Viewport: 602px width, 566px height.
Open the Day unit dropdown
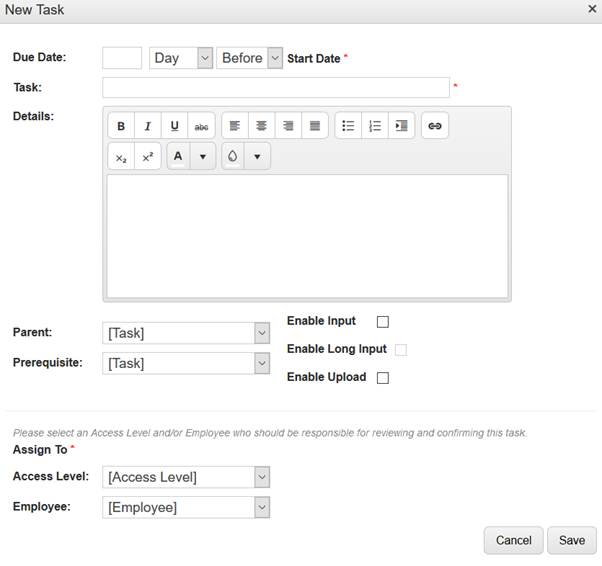[x=181, y=58]
